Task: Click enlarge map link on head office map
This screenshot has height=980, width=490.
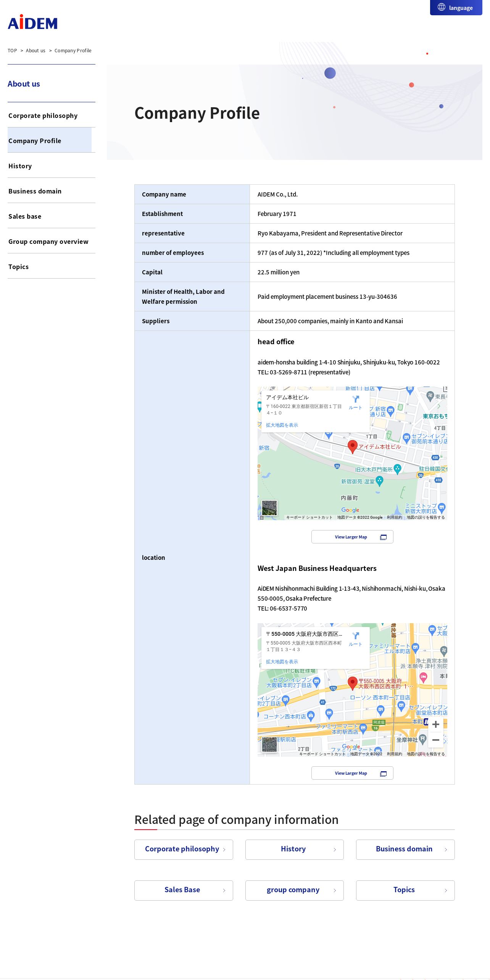Action: pos(282,425)
